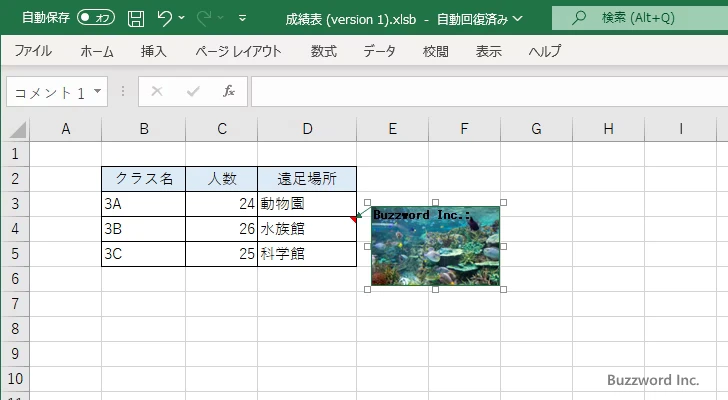The image size is (728, 400).
Task: Select cell with value 26
Action: tap(221, 229)
